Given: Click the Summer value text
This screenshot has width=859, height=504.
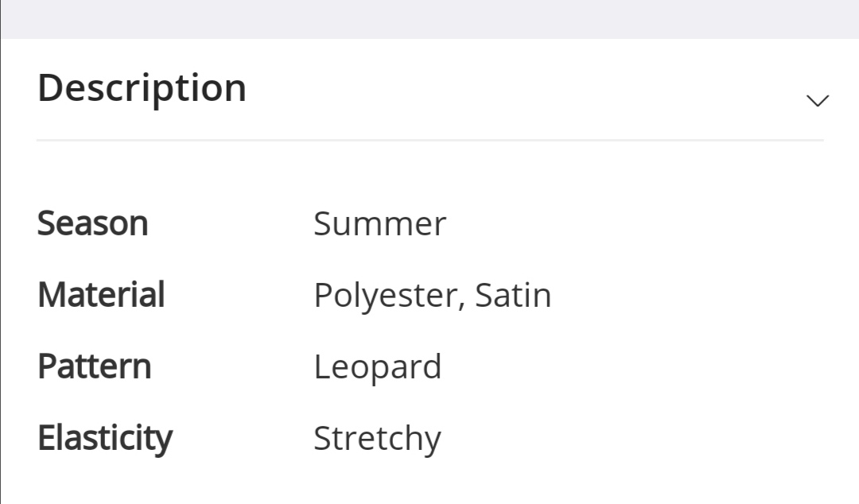Looking at the screenshot, I should coord(379,223).
